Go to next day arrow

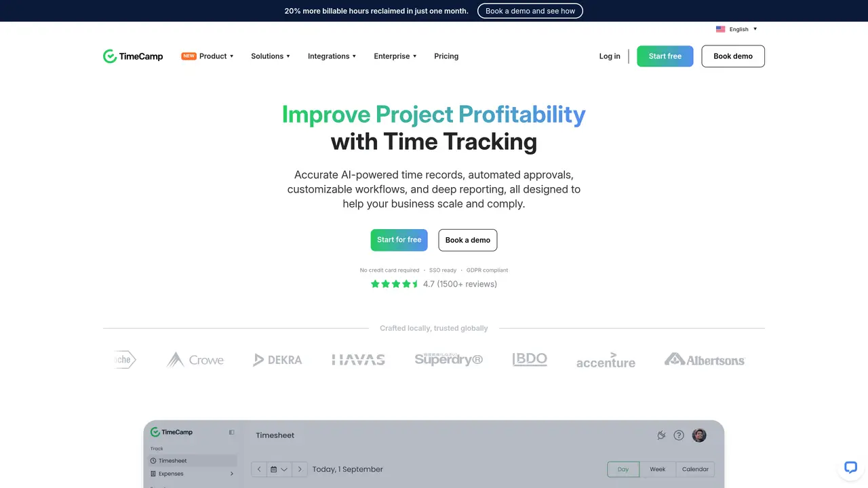[x=300, y=469]
